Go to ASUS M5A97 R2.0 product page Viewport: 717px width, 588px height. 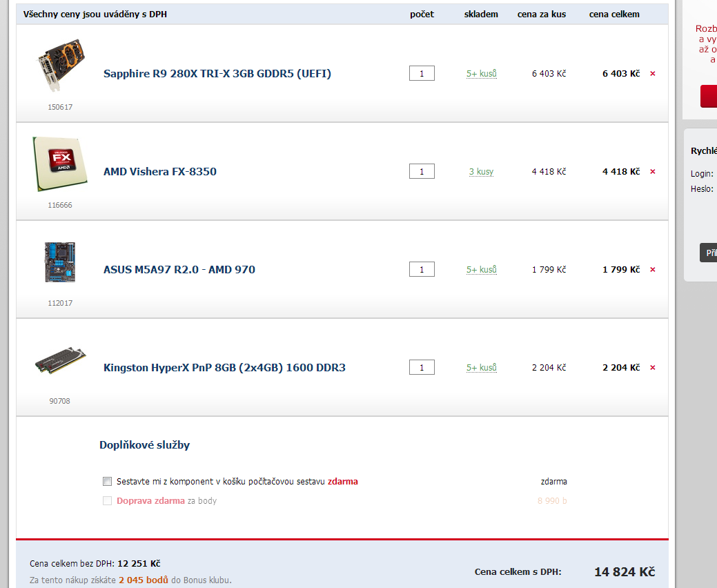[179, 270]
